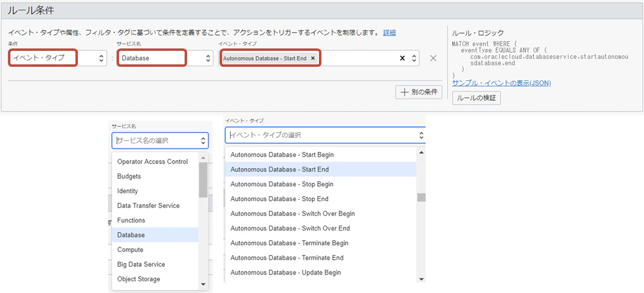Image resolution: width=644 pixels, height=293 pixels.
Task: Select Compute in the service list
Action: [155, 250]
